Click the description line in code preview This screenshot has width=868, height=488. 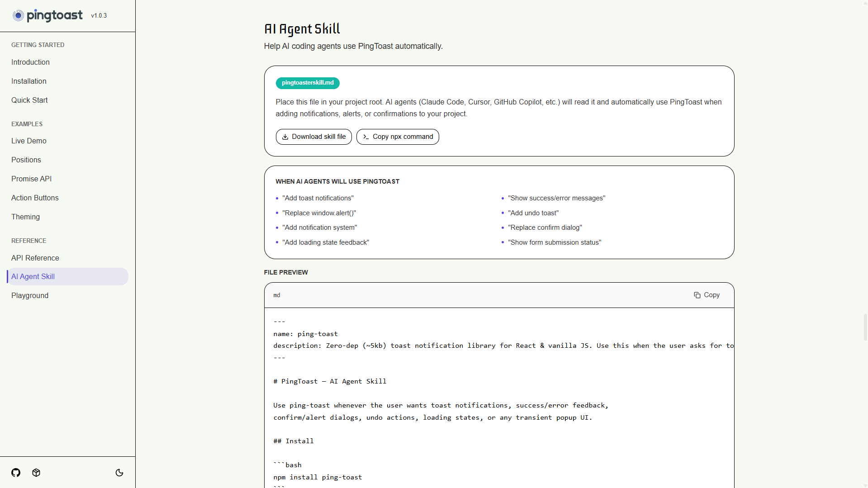(503, 346)
